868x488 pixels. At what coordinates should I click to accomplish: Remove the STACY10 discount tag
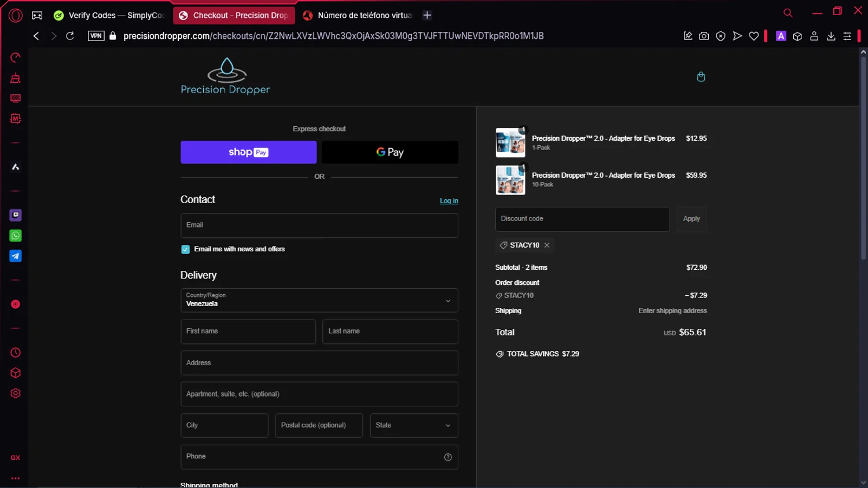(x=547, y=245)
